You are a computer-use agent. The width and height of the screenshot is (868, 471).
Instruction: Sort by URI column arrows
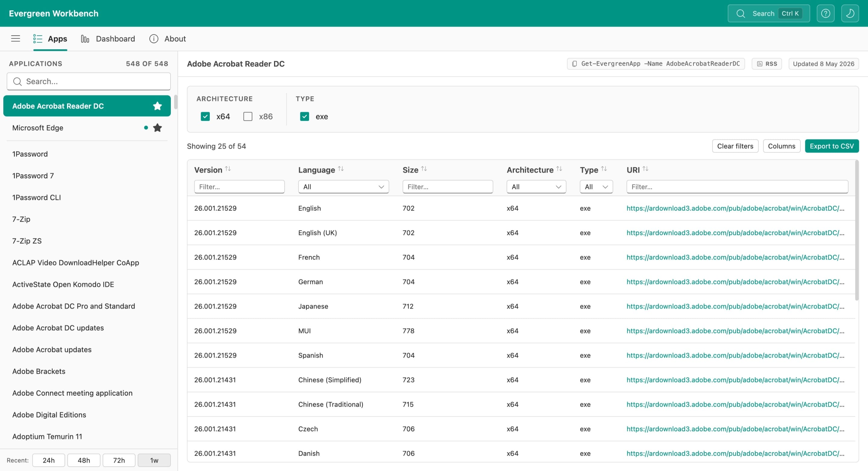point(645,169)
